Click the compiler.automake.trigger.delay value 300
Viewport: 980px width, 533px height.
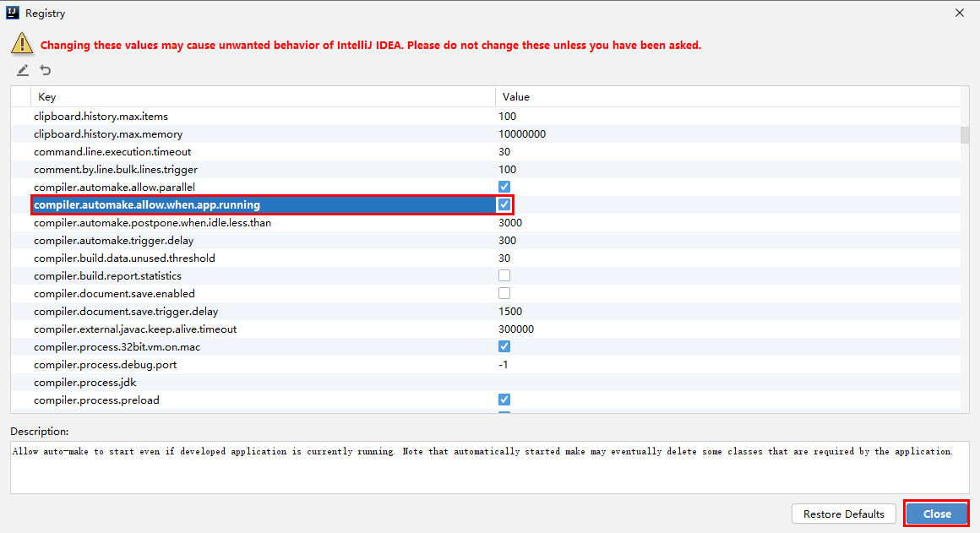(508, 241)
